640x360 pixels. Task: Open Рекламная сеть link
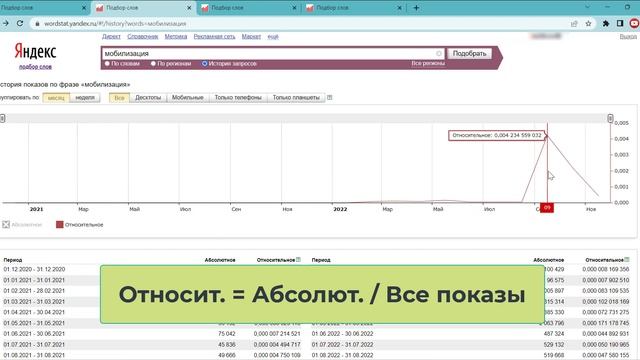click(214, 36)
